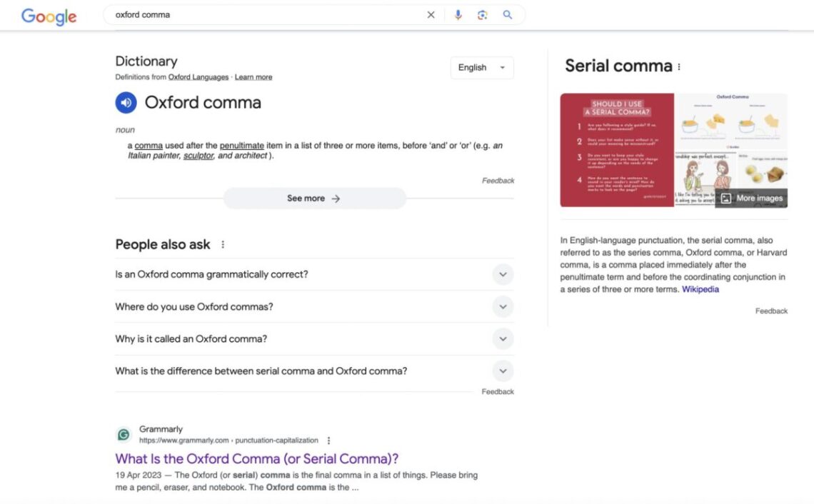Viewport: 814px width, 504px height.
Task: Expand 'Where do you use Oxford commas?'
Action: tap(502, 306)
